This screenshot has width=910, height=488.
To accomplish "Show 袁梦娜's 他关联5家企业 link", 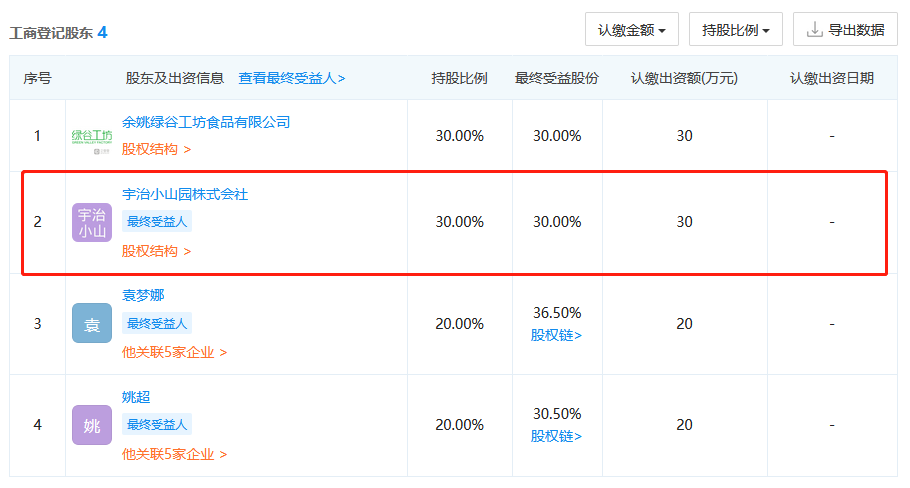I will 174,352.
